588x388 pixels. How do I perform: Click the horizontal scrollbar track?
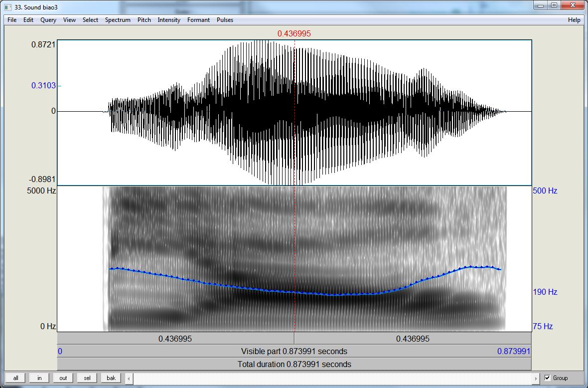coord(333,378)
